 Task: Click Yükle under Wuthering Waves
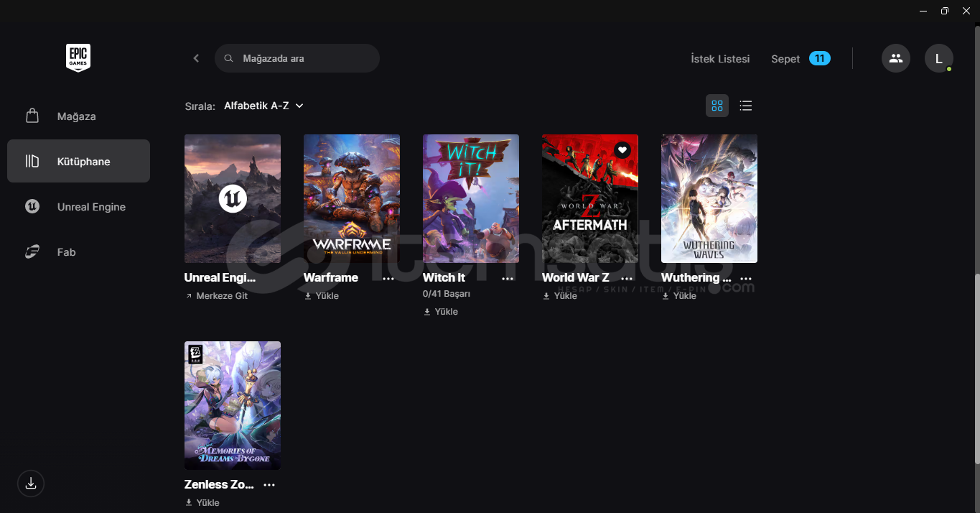point(678,295)
